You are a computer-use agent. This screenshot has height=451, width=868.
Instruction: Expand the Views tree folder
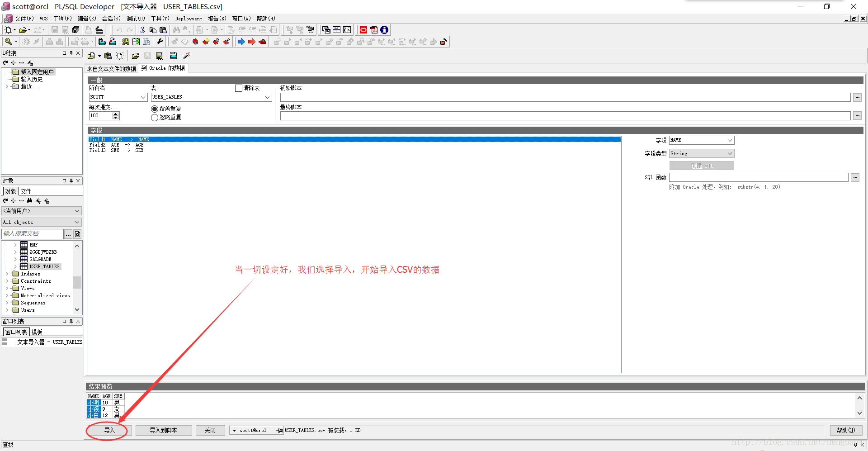coord(7,289)
